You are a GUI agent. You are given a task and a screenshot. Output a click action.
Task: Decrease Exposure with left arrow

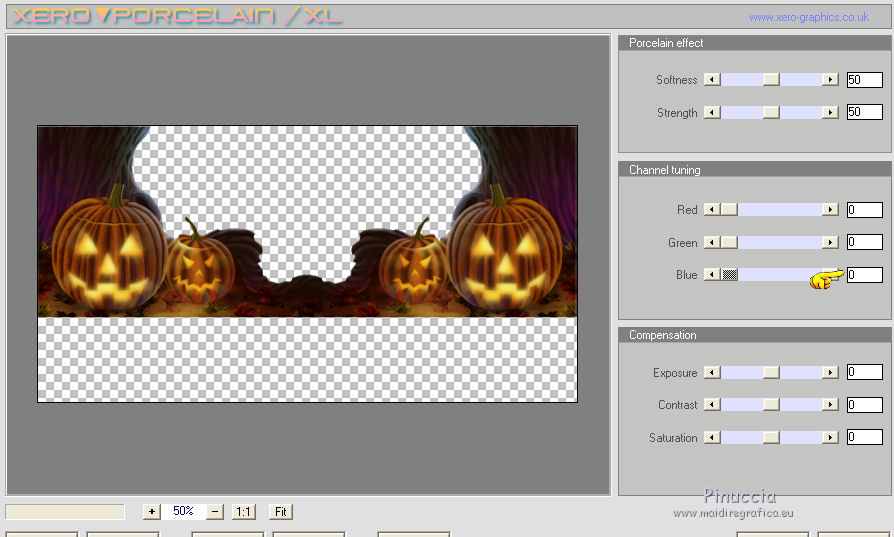coord(712,372)
